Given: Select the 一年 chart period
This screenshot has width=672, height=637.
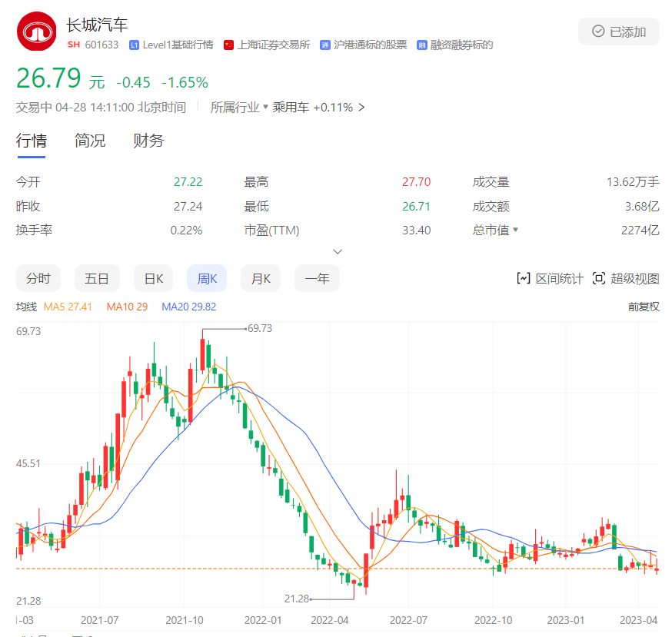Looking at the screenshot, I should pyautogui.click(x=317, y=278).
